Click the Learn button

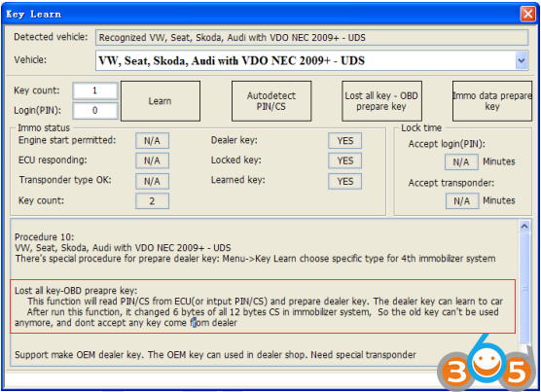(x=161, y=101)
